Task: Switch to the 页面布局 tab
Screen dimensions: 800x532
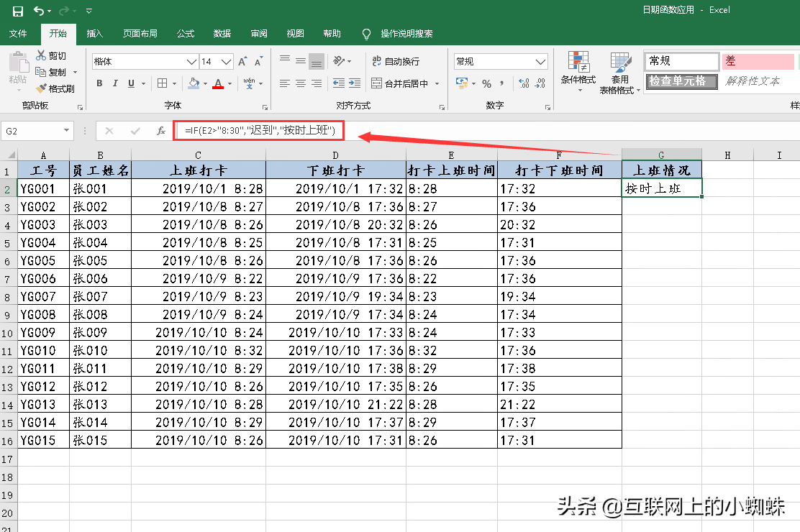Action: 140,34
